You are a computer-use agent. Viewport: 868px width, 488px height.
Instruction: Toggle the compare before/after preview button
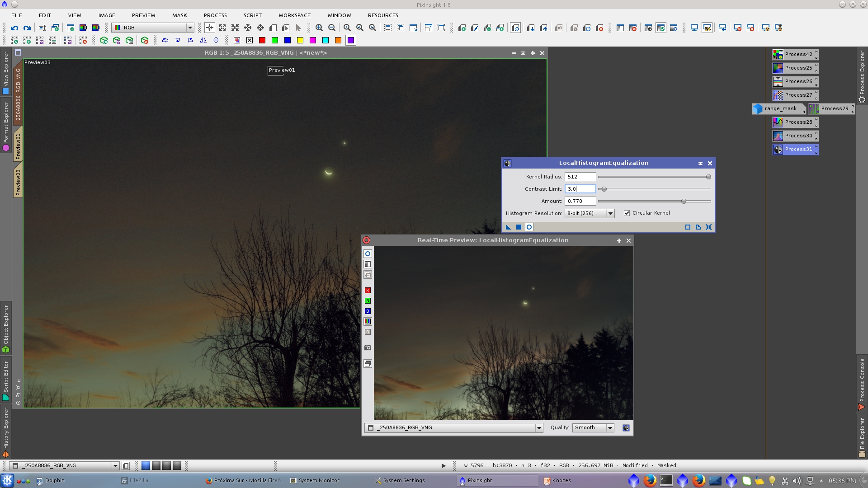tap(368, 264)
